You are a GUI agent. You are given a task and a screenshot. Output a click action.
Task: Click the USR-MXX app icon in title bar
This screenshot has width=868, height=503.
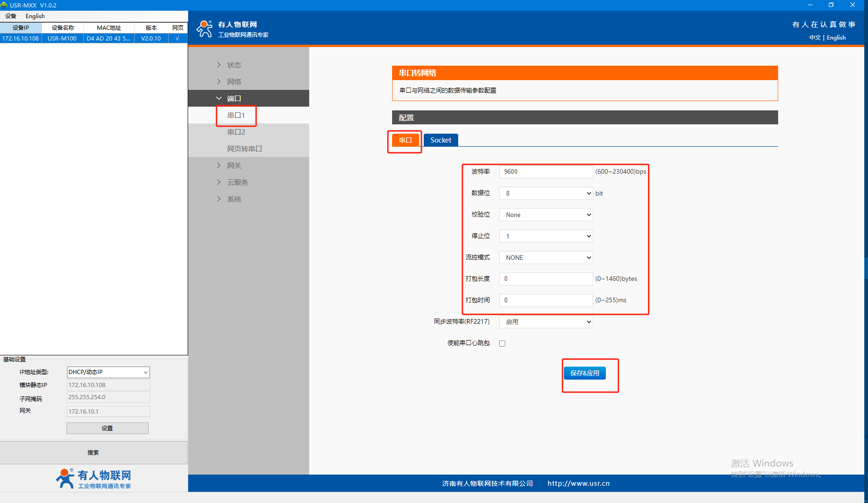4,5
